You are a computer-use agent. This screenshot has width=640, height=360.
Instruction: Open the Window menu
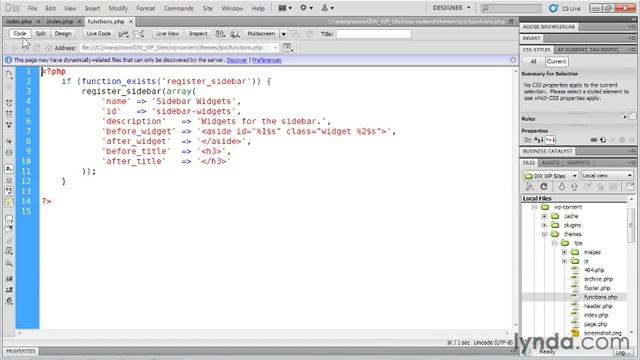coord(232,8)
